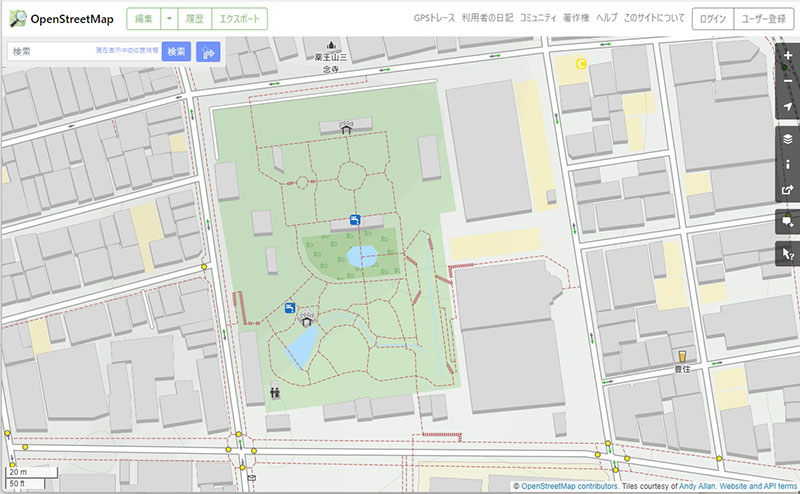800x494 pixels.
Task: Click the temple icon above 薬王山三念寺
Action: point(331,45)
